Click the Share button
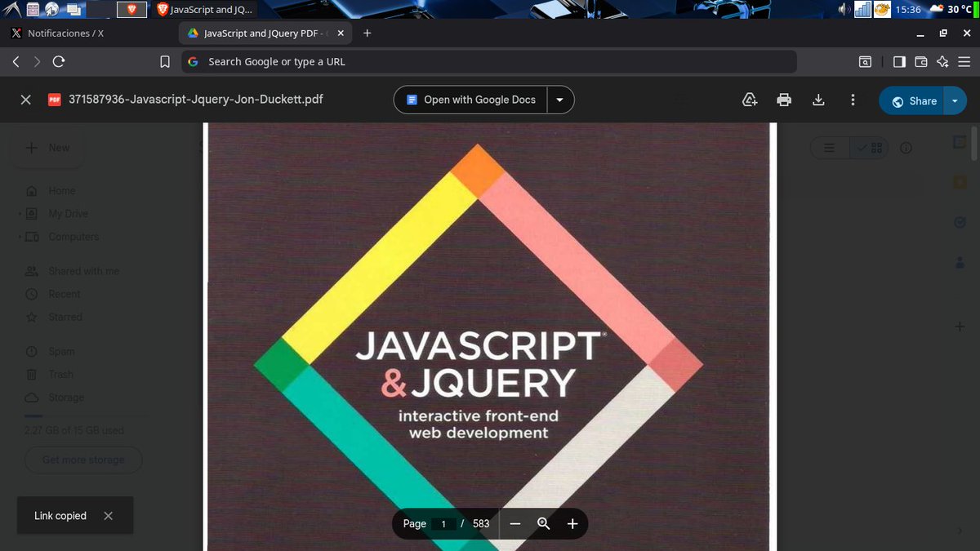This screenshot has height=551, width=980. point(913,101)
